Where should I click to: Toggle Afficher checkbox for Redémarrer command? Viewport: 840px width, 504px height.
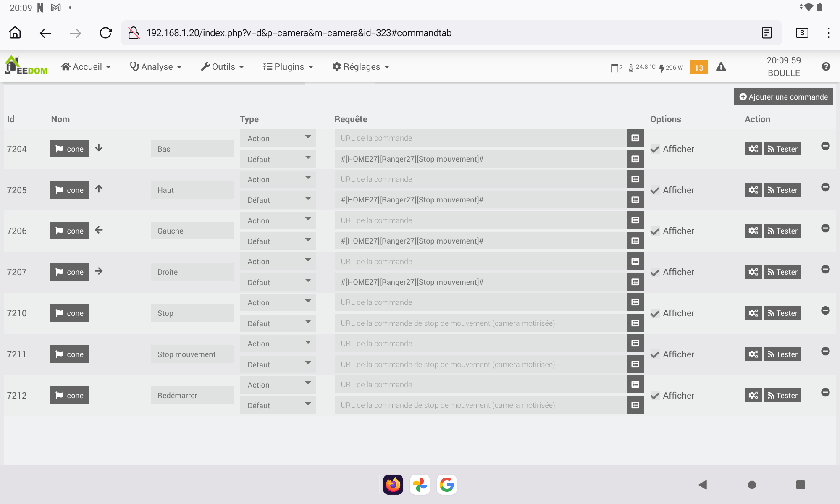pos(655,396)
